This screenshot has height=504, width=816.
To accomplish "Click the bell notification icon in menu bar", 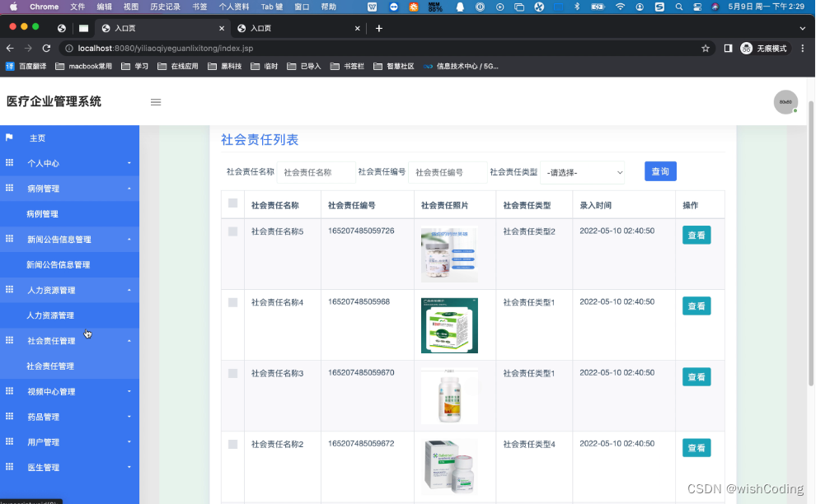I will coord(459,7).
